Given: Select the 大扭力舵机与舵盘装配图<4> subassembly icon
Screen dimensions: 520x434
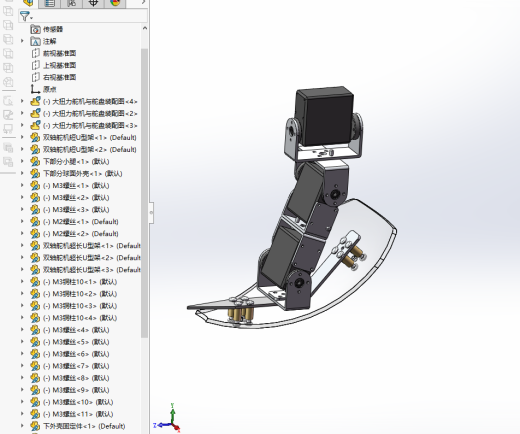Looking at the screenshot, I should [35, 101].
